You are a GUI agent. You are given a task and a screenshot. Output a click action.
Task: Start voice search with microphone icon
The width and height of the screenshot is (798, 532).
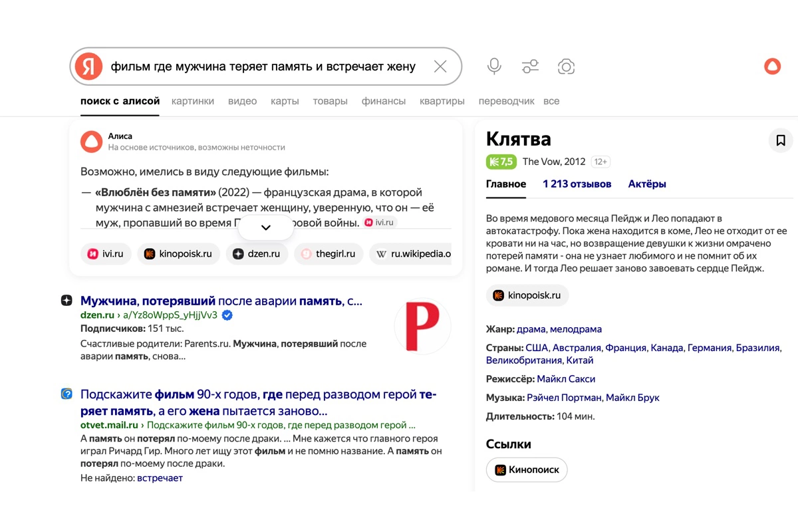pyautogui.click(x=494, y=66)
